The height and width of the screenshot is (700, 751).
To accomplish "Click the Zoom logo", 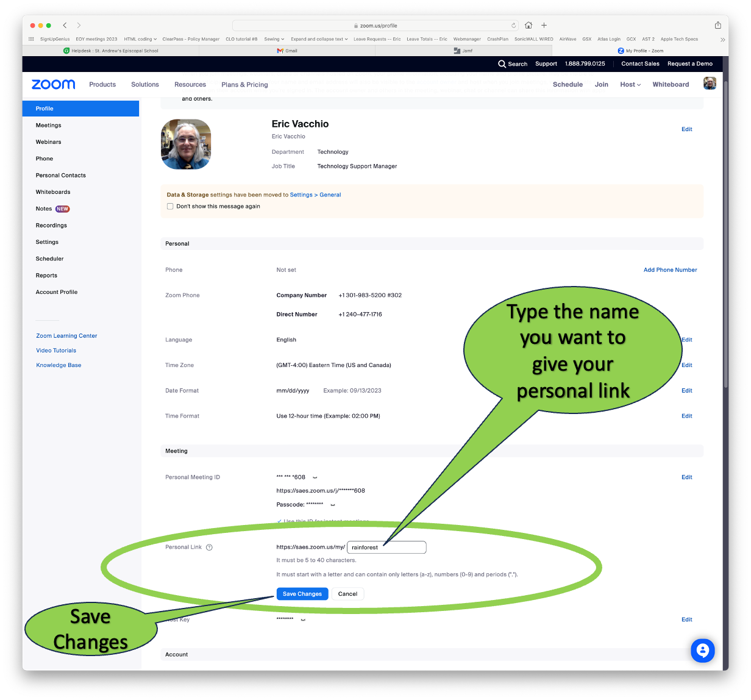I will [x=54, y=84].
